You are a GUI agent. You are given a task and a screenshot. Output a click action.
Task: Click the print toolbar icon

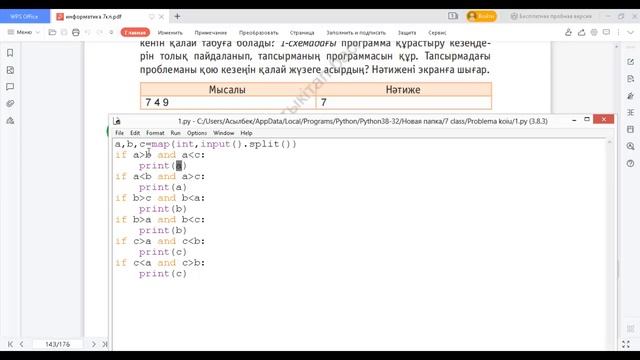[76, 32]
